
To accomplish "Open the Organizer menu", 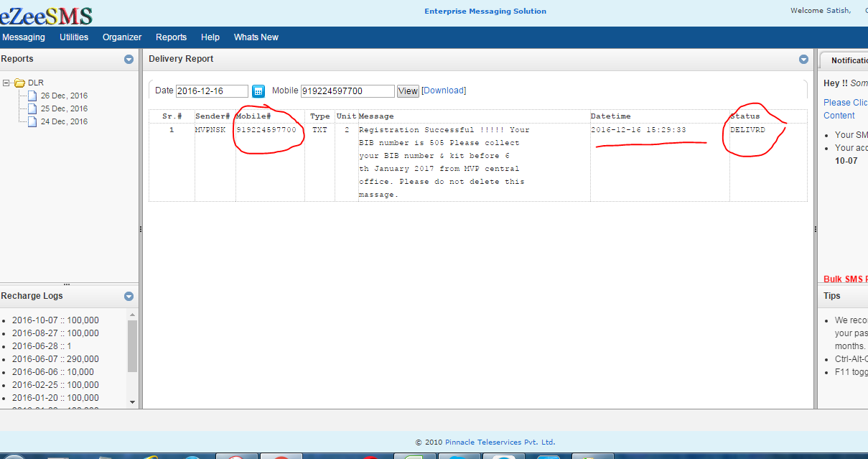I will point(122,37).
